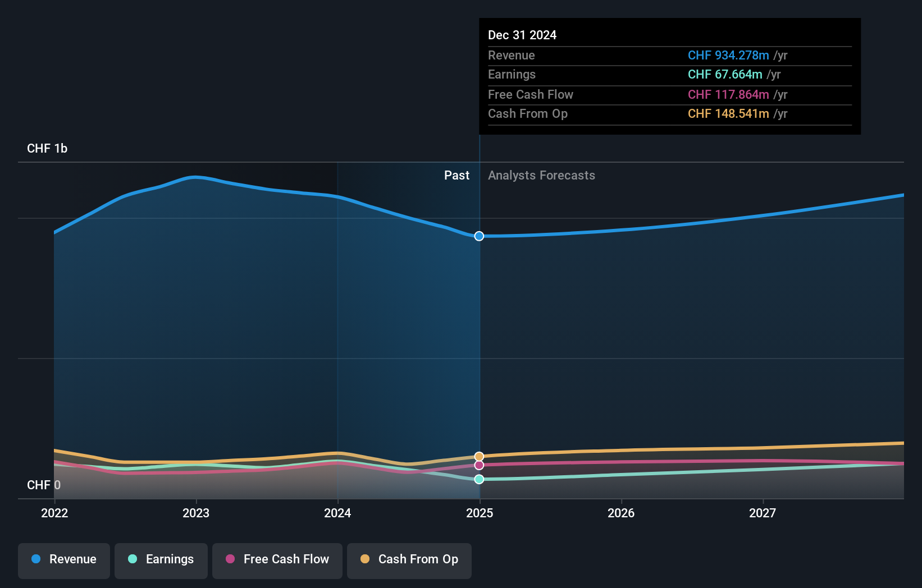Click the 2022 x-axis label
Screen dimensions: 922x588
tap(54, 513)
